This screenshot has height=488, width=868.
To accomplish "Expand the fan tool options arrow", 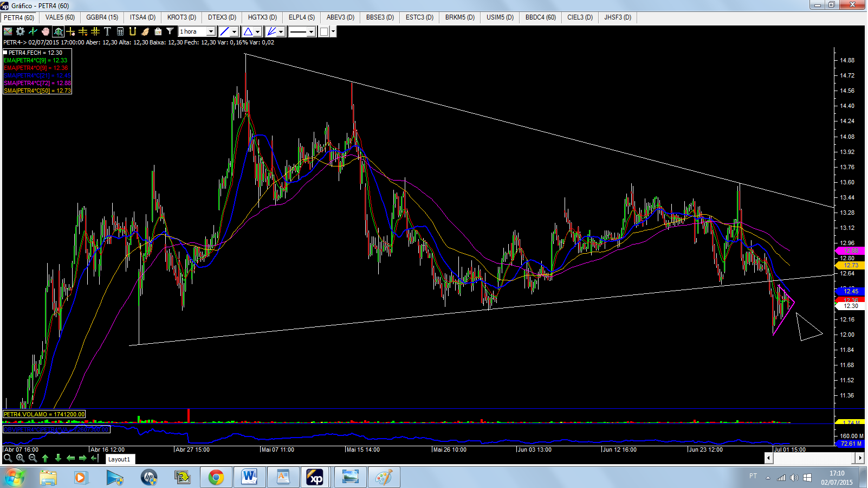I will click(x=281, y=31).
